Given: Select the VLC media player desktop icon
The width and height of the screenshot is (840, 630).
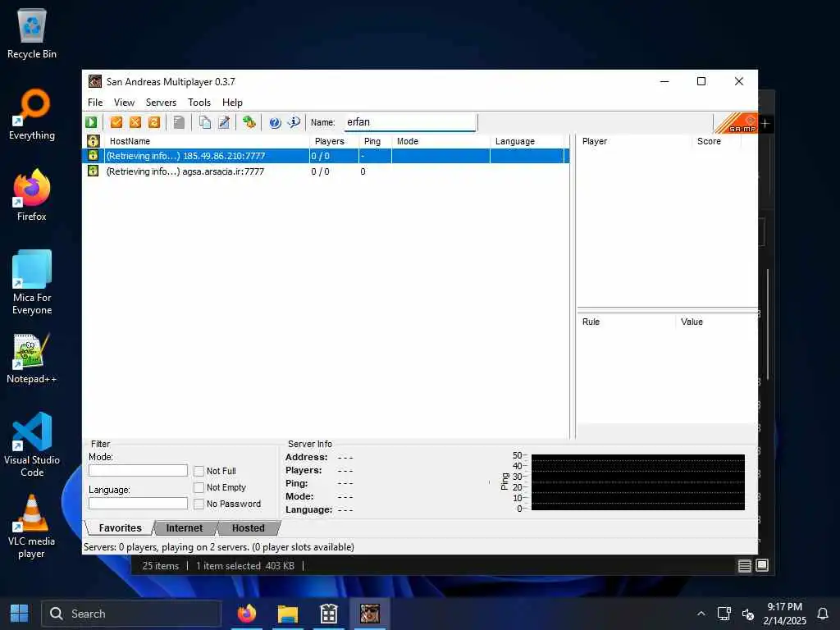Looking at the screenshot, I should (32, 527).
